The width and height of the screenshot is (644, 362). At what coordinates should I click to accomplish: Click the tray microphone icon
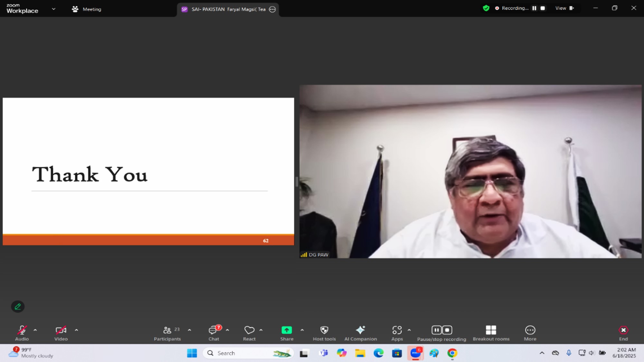tap(569, 353)
